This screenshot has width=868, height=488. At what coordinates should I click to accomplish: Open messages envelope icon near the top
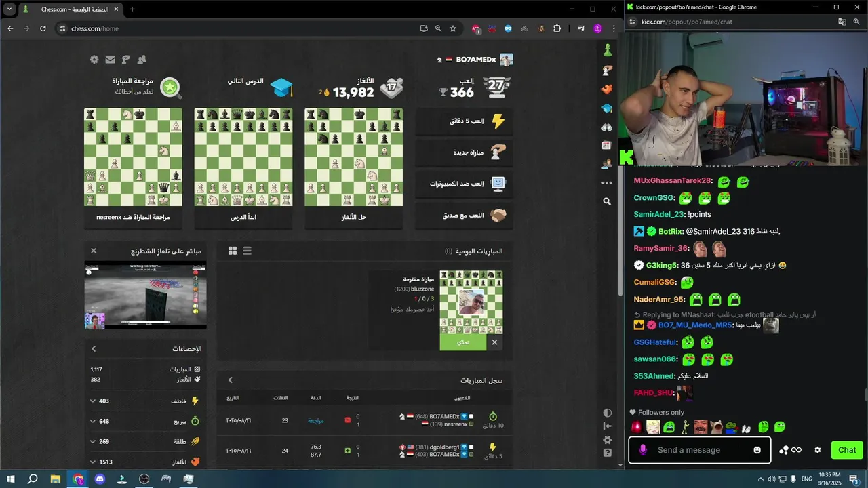click(x=110, y=60)
